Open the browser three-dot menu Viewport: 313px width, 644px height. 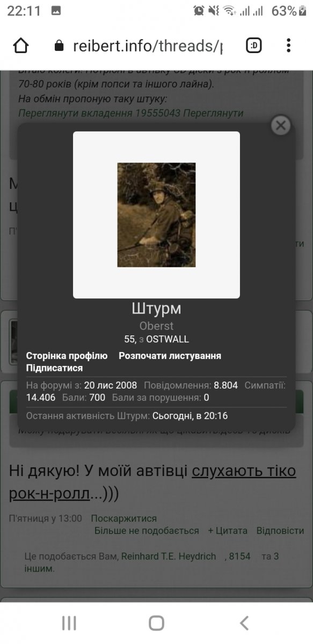(289, 46)
